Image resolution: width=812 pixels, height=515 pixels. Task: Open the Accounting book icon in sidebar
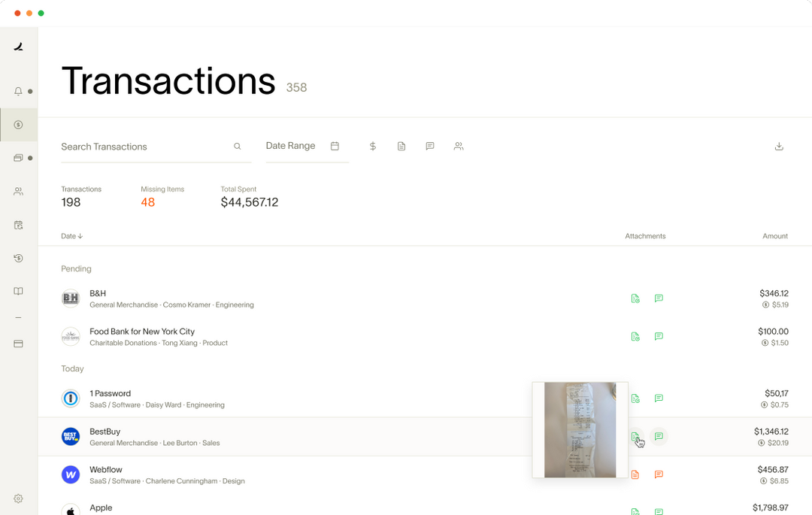17,291
